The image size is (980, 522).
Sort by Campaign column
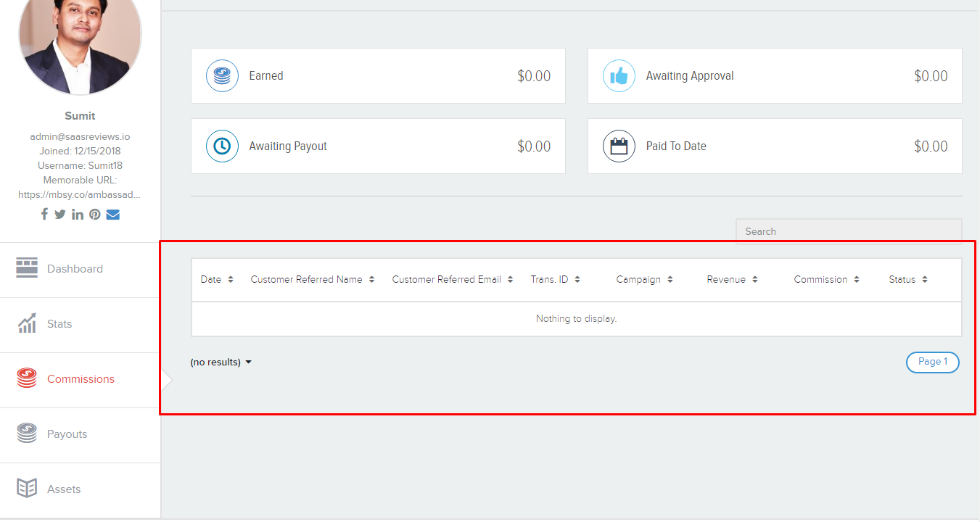[644, 279]
